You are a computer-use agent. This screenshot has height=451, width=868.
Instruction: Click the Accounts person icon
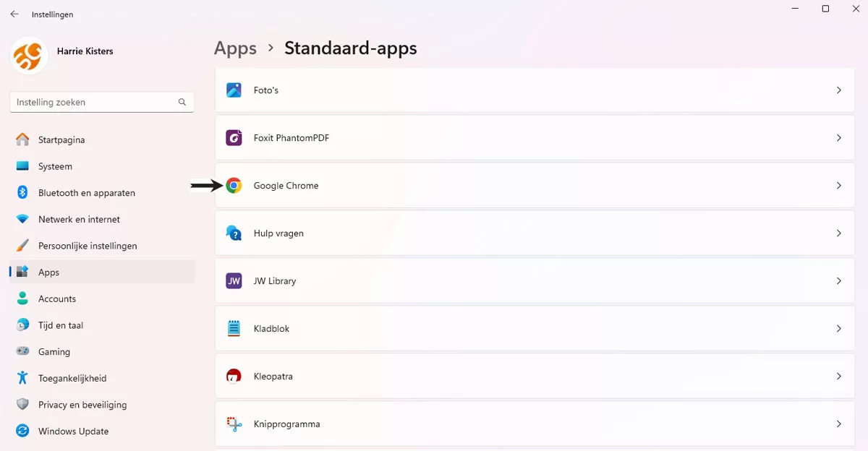pyautogui.click(x=23, y=298)
